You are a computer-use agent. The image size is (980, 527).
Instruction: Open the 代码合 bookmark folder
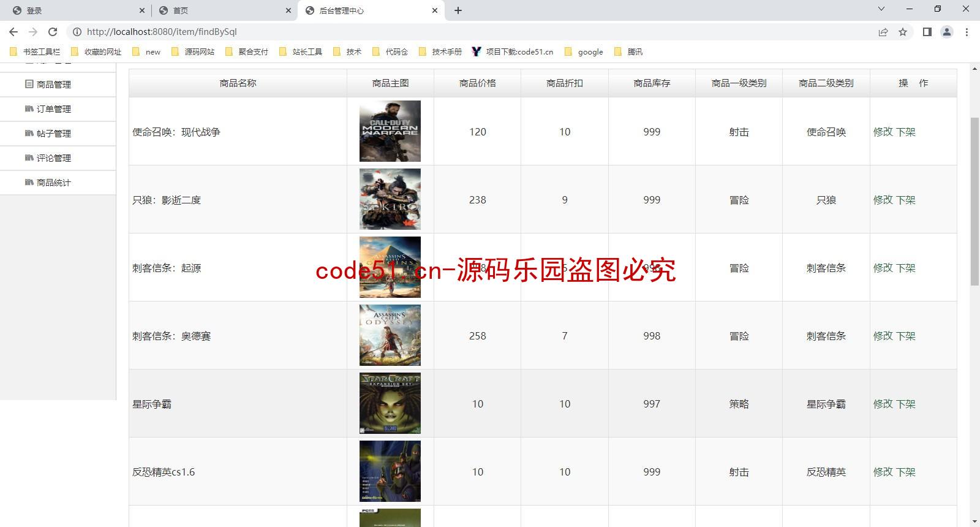coord(390,52)
